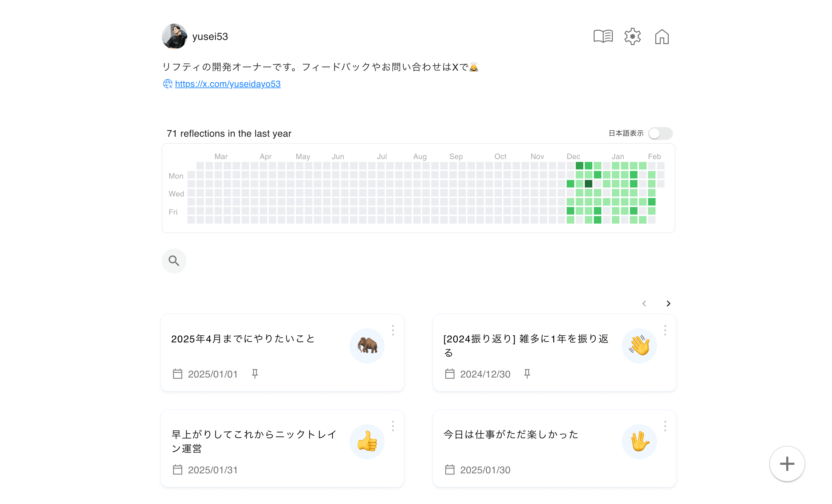Open options menu on the [2024振り返り] card
The width and height of the screenshot is (832, 504).
tap(665, 330)
